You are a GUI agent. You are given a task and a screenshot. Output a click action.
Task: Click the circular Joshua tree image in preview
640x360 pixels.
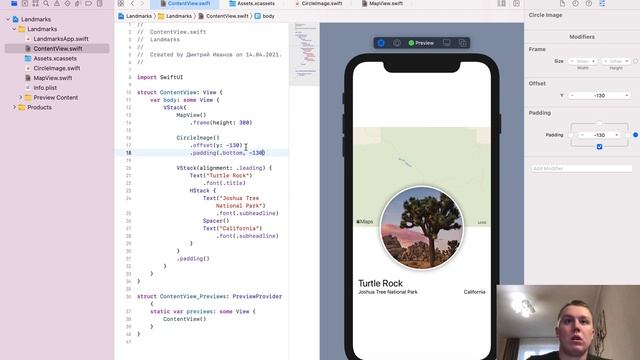click(422, 228)
